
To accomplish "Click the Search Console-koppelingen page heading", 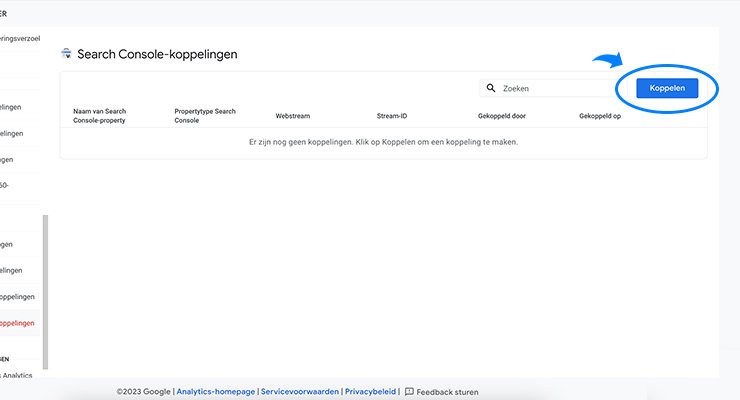I will tap(157, 54).
